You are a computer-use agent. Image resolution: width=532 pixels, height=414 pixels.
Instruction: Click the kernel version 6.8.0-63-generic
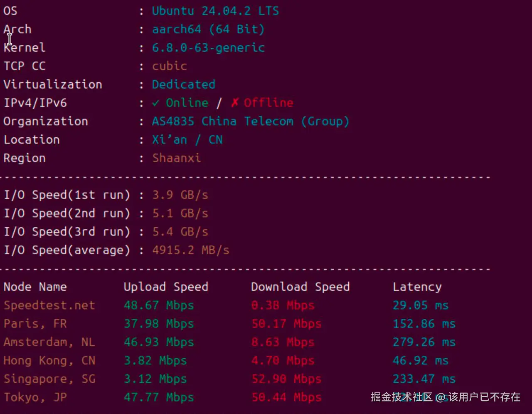(208, 48)
